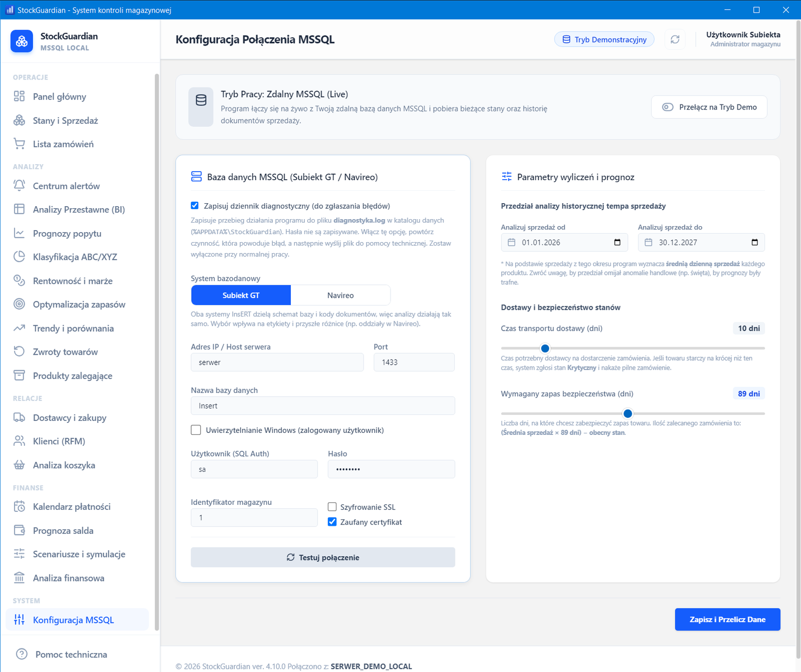The image size is (801, 672).
Task: Click the Panel główny grid icon
Action: point(19,97)
